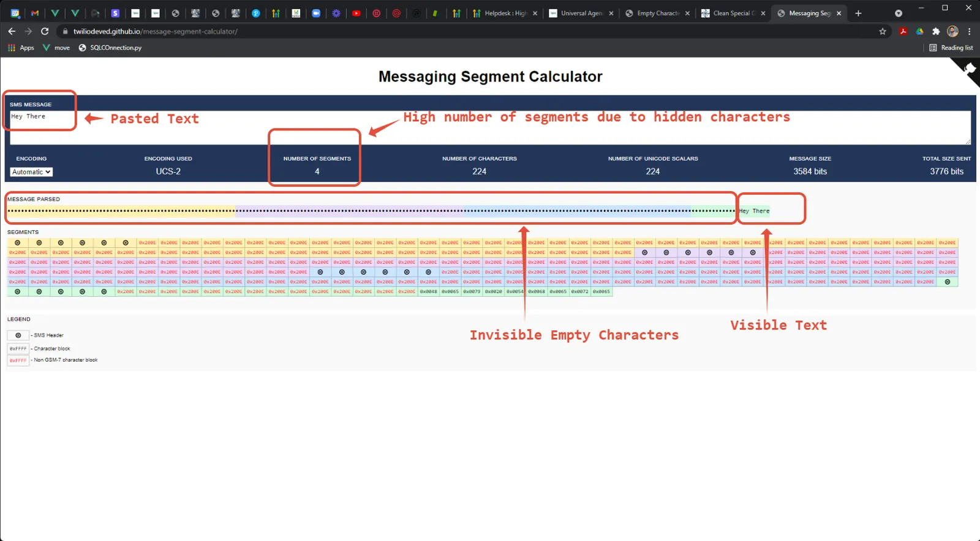Open the tab search dropdown arrow
980x541 pixels.
pos(899,13)
